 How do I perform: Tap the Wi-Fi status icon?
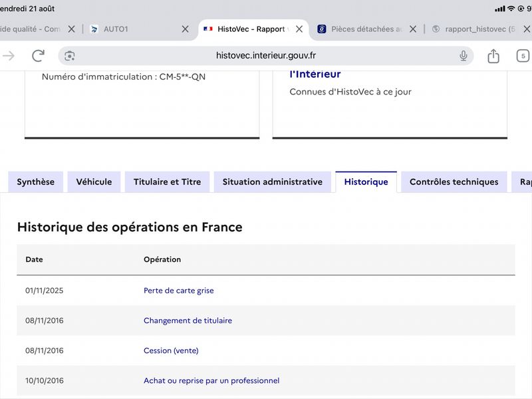511,9
